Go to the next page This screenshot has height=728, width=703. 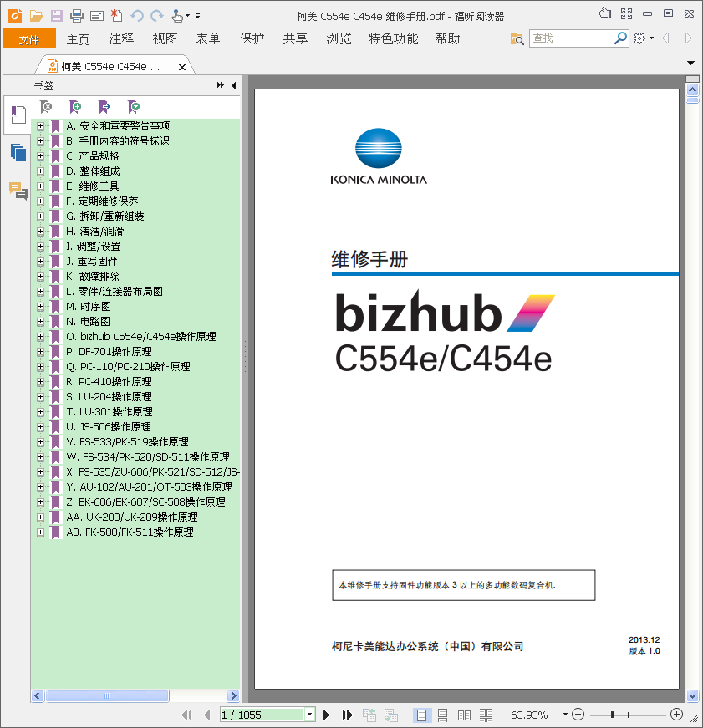pos(327,715)
